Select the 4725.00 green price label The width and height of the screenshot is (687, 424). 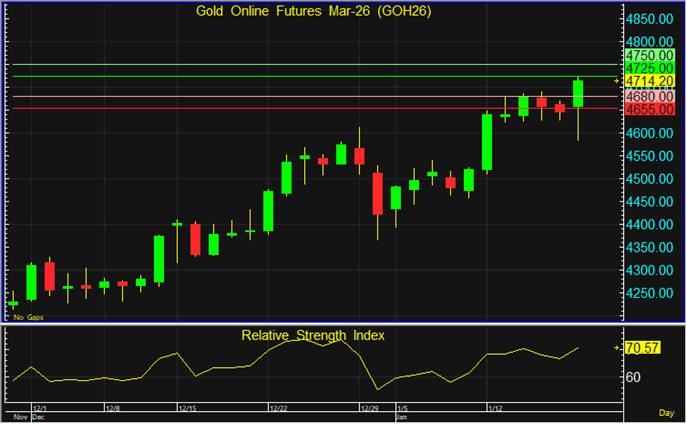647,68
